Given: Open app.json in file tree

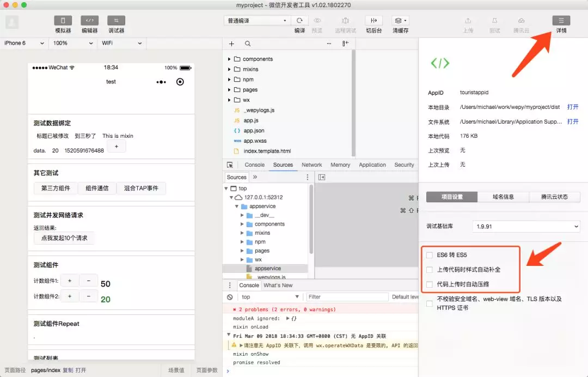Looking at the screenshot, I should point(254,131).
